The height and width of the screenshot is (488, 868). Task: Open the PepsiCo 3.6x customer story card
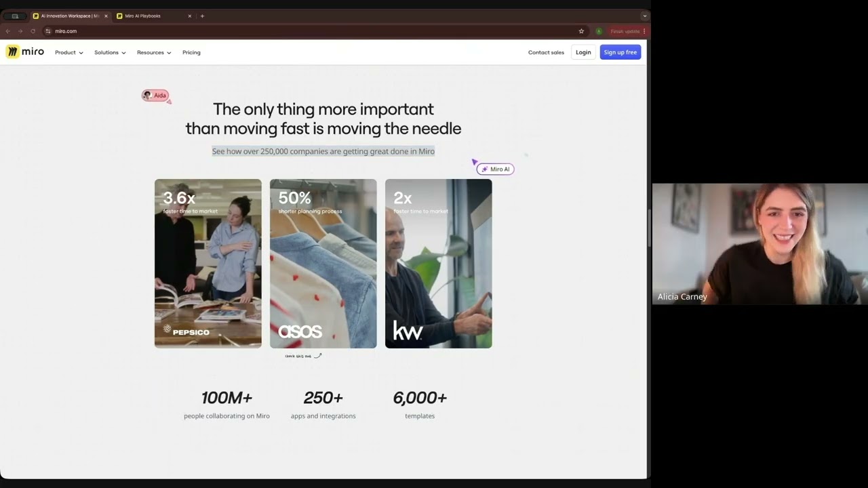pos(208,264)
